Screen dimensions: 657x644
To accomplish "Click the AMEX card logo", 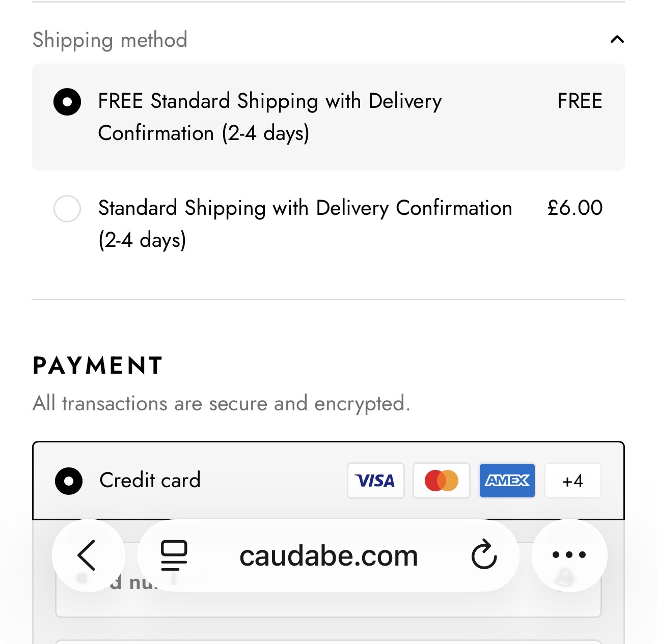I will coord(507,481).
